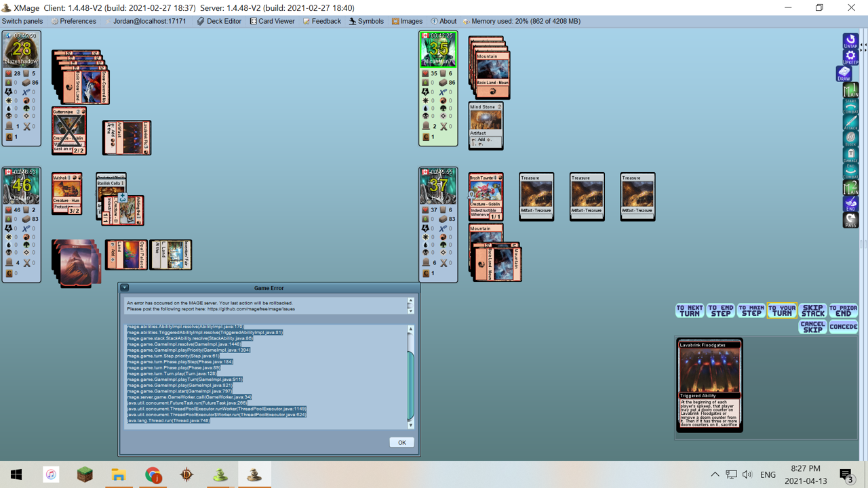
Task: Expand the side panel splitter arrows
Action: (864, 46)
